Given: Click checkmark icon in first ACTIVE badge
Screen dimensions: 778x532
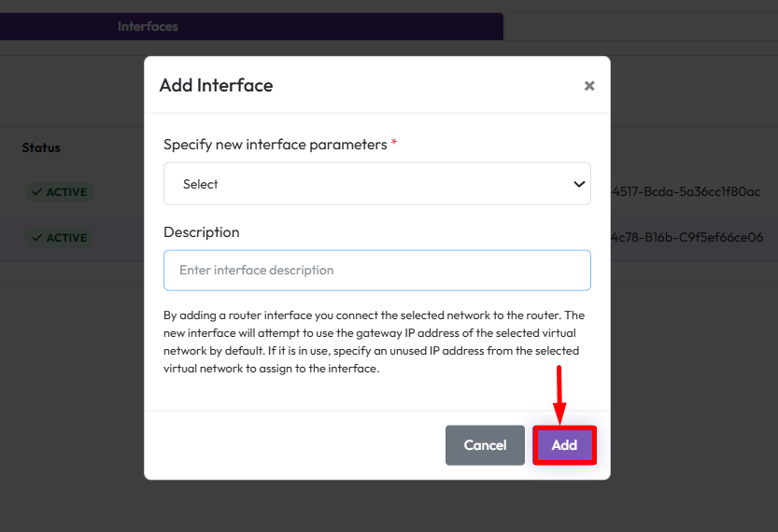Looking at the screenshot, I should [36, 192].
